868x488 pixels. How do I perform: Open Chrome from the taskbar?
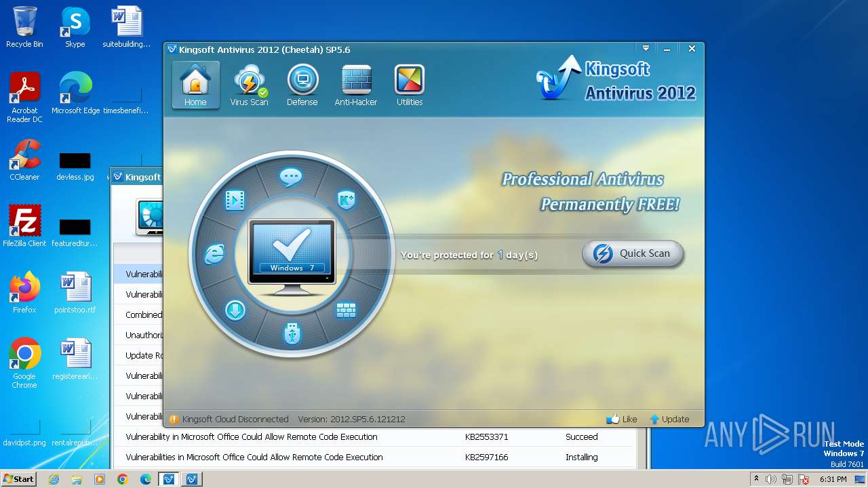pyautogui.click(x=123, y=479)
